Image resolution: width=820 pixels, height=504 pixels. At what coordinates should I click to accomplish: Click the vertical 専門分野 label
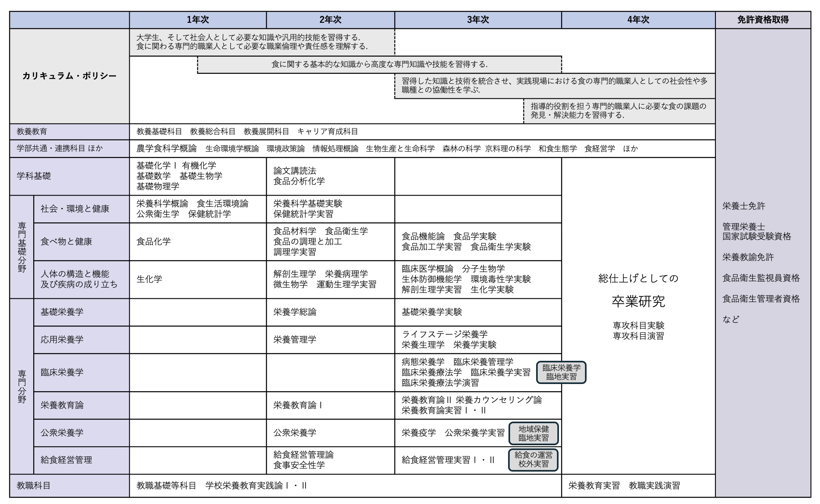(22, 386)
